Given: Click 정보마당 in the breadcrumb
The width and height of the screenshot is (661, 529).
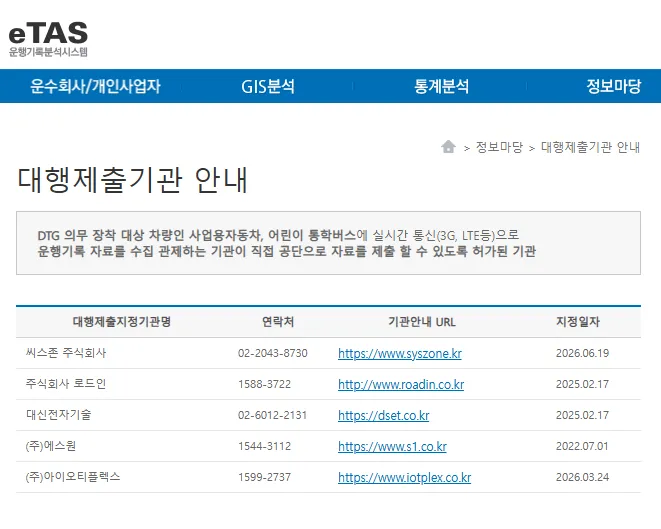Looking at the screenshot, I should click(x=499, y=147).
